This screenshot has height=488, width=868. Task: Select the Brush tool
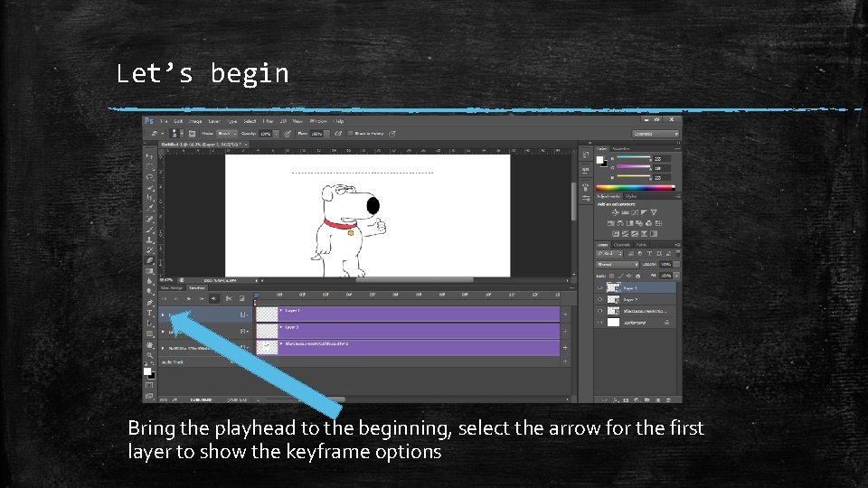[149, 230]
